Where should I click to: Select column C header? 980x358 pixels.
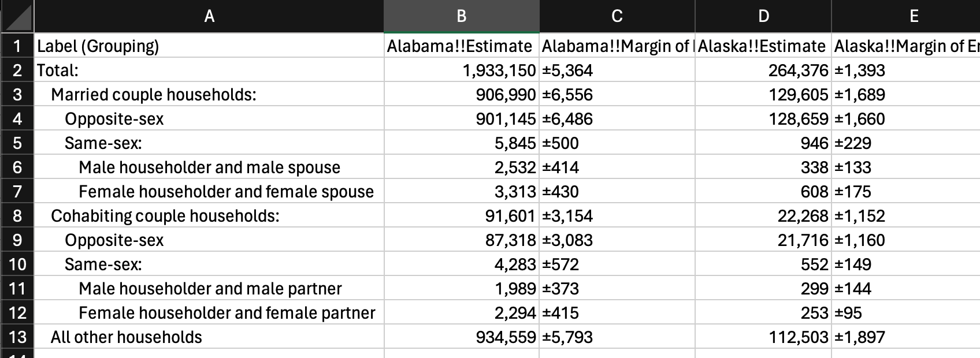(617, 16)
